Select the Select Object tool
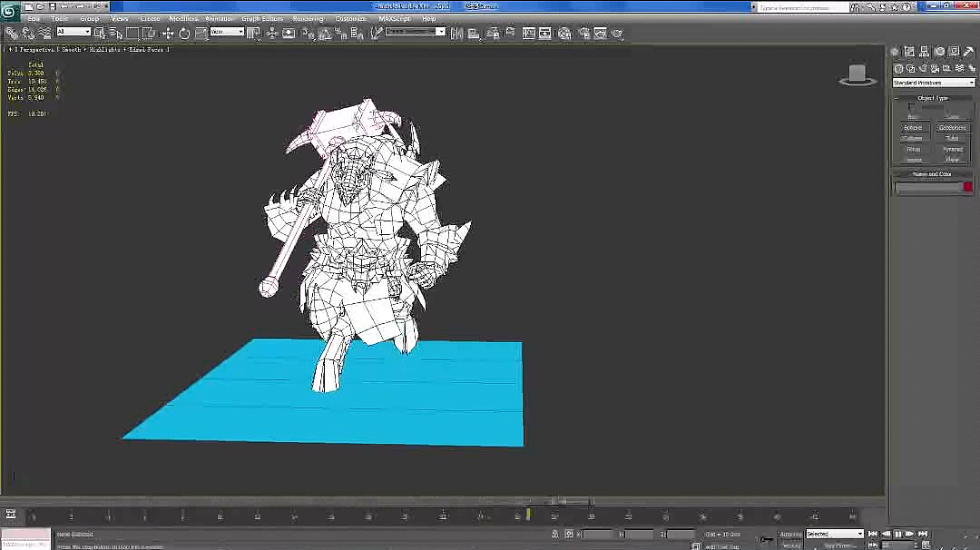The height and width of the screenshot is (550, 980). tap(100, 33)
